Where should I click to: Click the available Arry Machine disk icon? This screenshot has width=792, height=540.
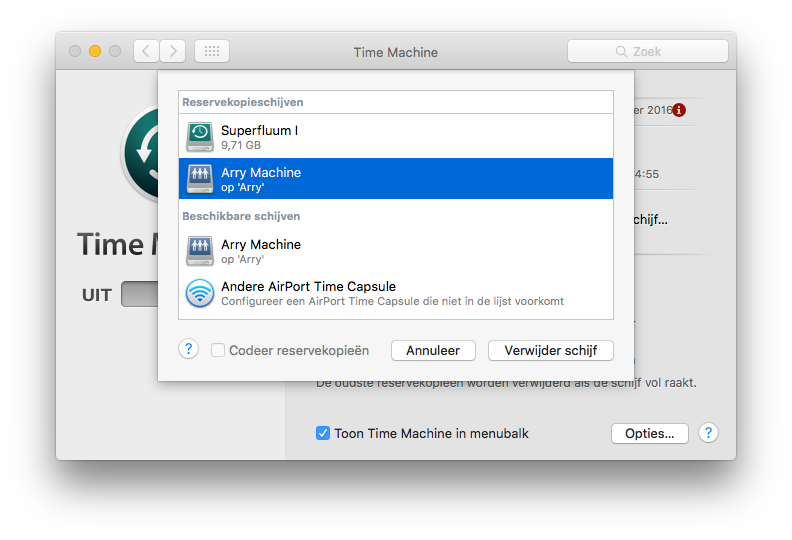click(x=200, y=251)
